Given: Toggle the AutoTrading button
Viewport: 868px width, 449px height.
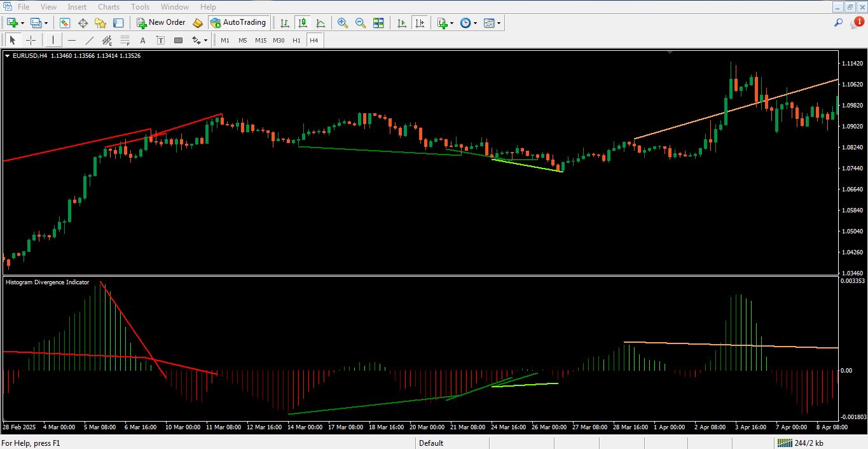Looking at the screenshot, I should click(x=238, y=23).
